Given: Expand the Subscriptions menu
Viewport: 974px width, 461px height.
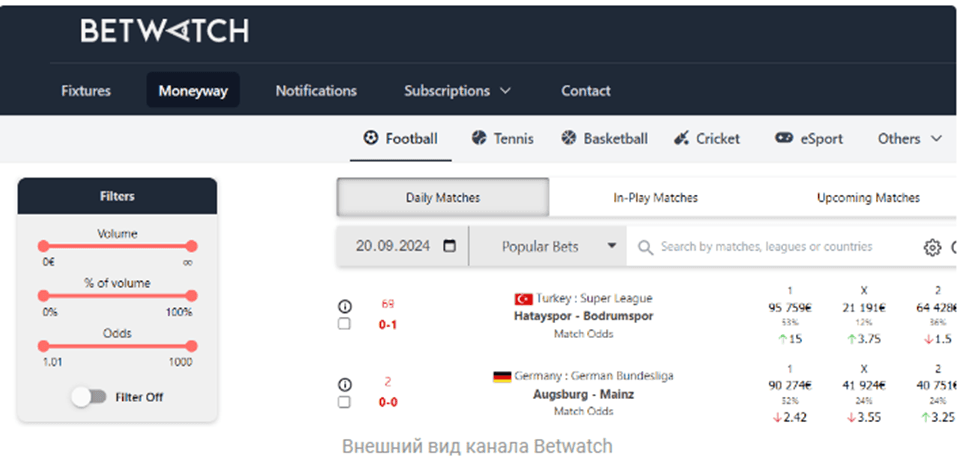Looking at the screenshot, I should (457, 91).
